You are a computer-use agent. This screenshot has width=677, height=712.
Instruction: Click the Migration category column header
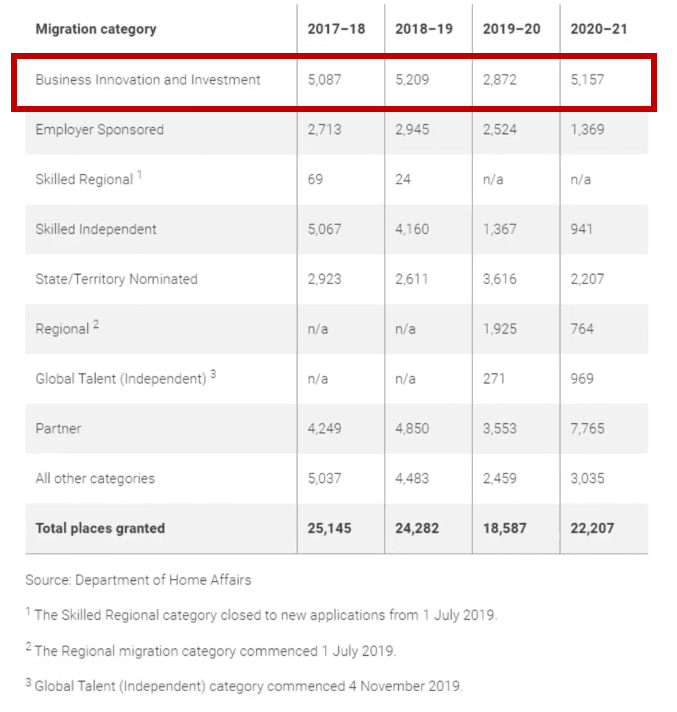tap(96, 29)
